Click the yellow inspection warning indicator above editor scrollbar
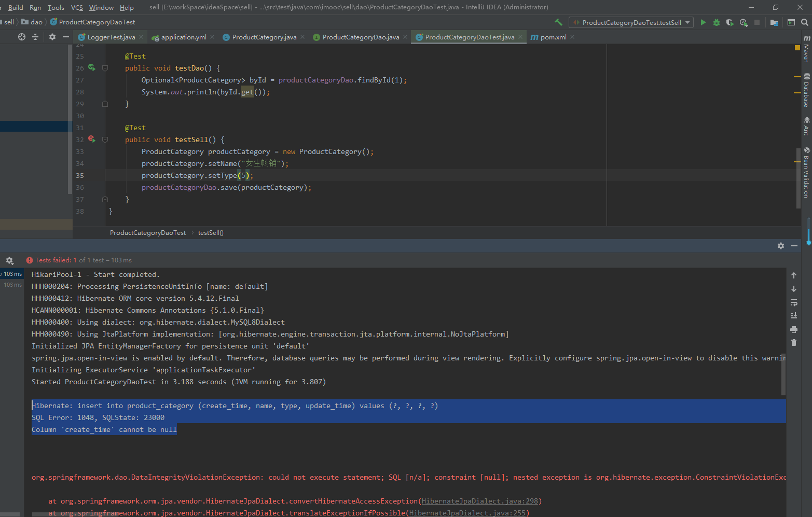Viewport: 812px width, 517px height. pyautogui.click(x=797, y=48)
